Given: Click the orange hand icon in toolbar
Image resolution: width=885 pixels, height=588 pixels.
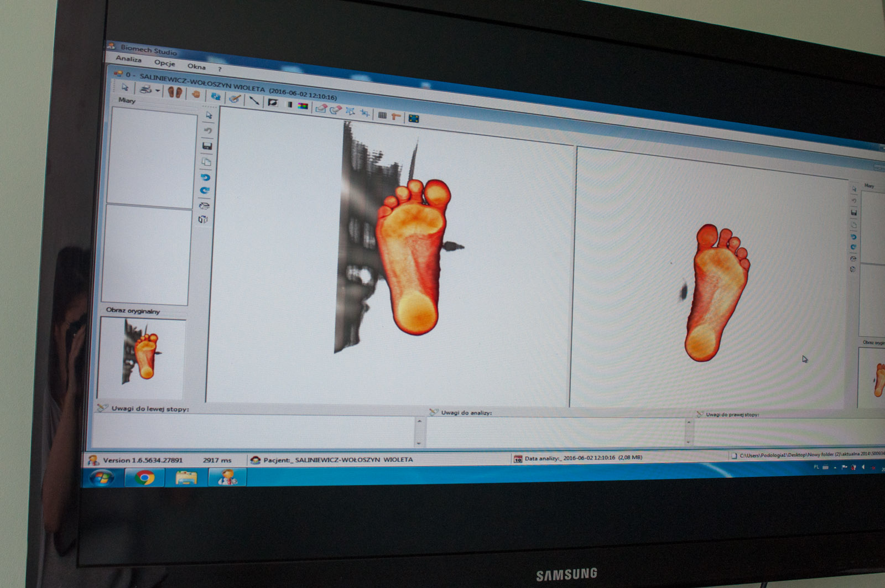Looking at the screenshot, I should pyautogui.click(x=195, y=94).
